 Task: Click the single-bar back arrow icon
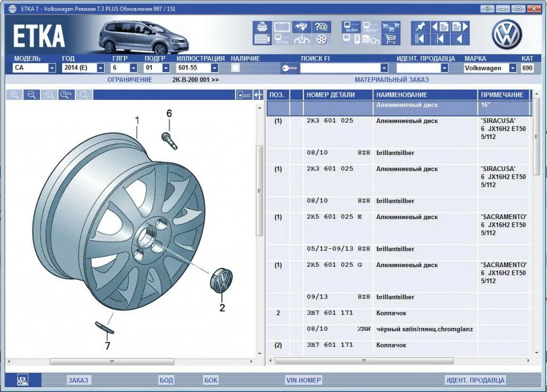point(440,39)
